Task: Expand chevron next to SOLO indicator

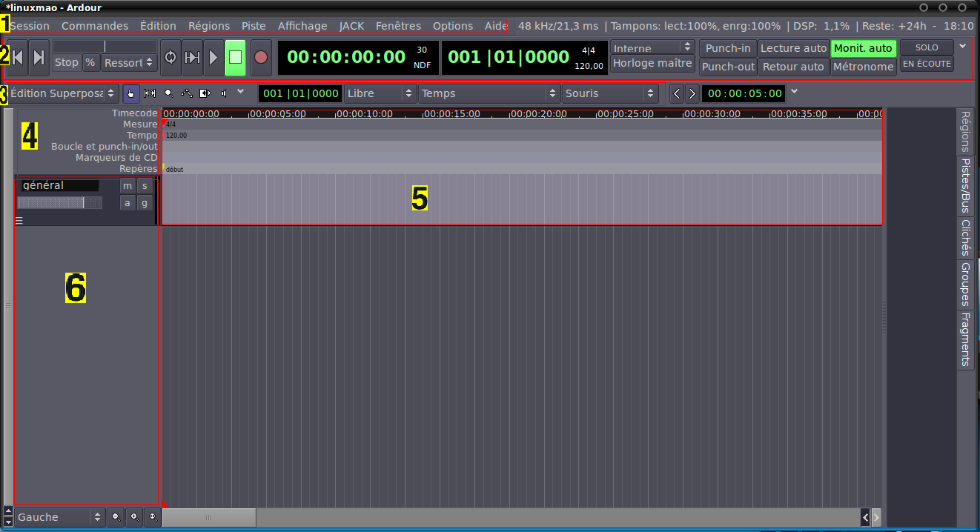Action: [x=962, y=46]
